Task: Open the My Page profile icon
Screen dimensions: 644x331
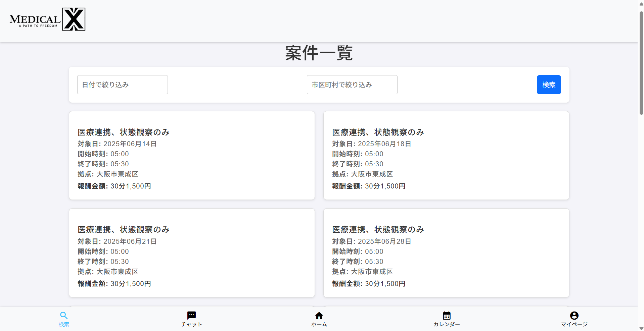Action: [574, 315]
